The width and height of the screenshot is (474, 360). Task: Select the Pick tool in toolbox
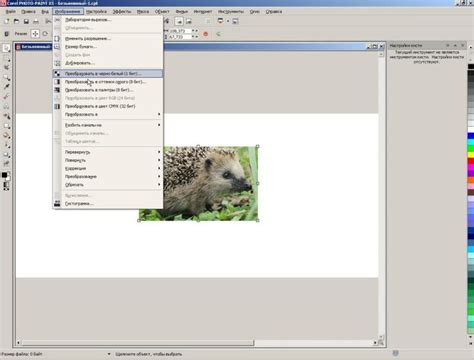pyautogui.click(x=6, y=48)
